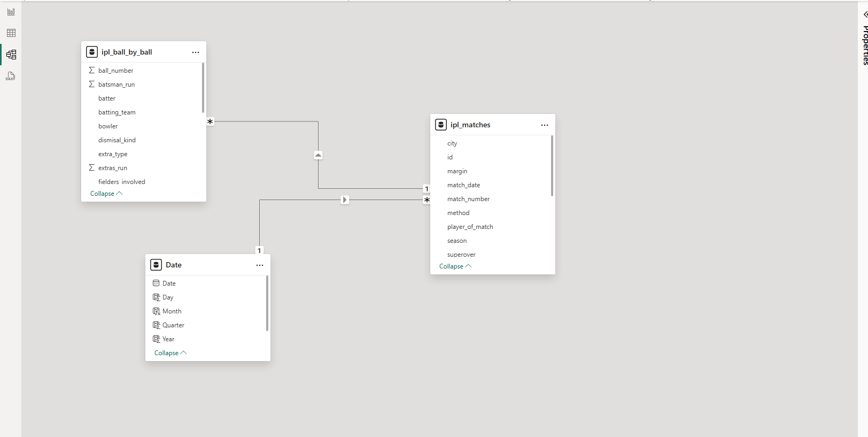
Task: Select the match_date field in ipl_matches
Action: (x=463, y=185)
